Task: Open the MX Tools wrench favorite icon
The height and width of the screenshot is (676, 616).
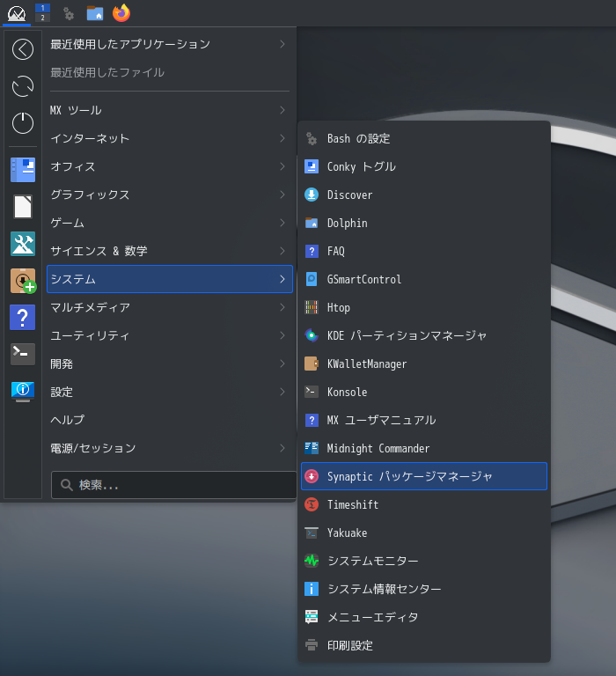Action: tap(23, 244)
